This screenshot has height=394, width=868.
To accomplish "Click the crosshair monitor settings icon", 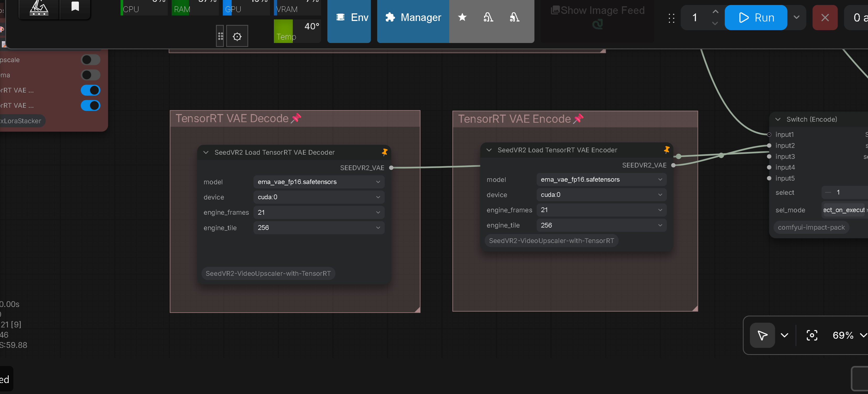I will [x=237, y=36].
